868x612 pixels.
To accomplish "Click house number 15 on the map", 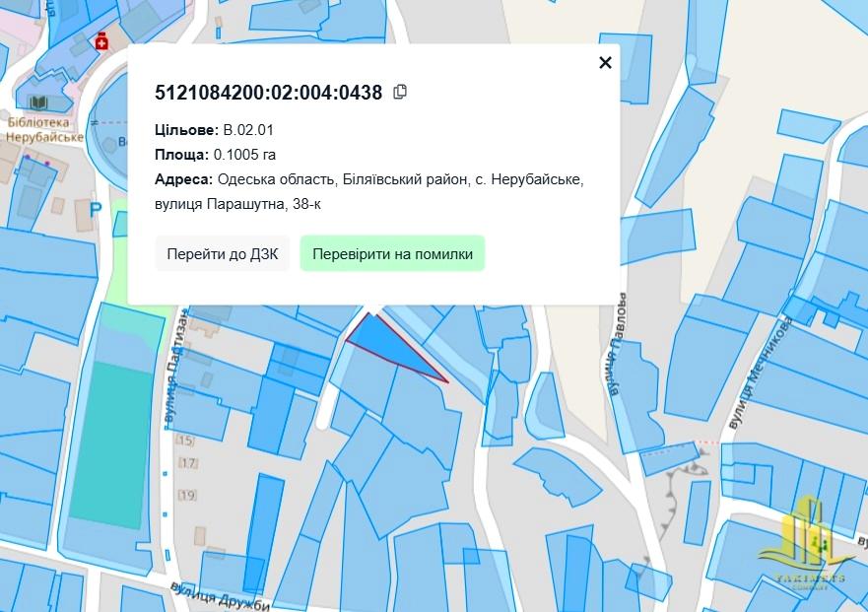I will (x=185, y=441).
